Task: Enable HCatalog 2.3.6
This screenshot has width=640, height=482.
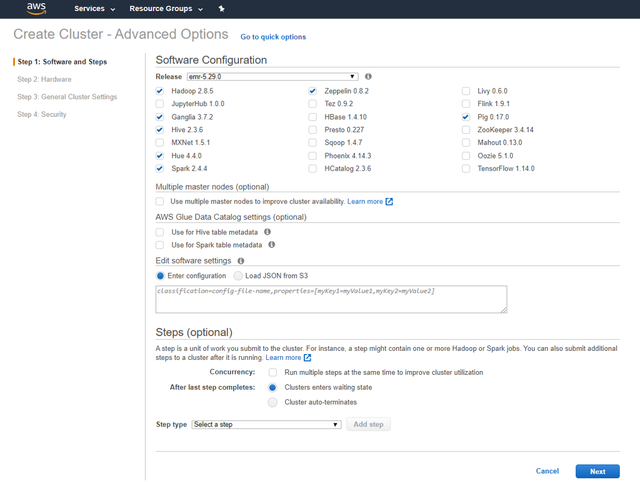Action: coord(313,168)
